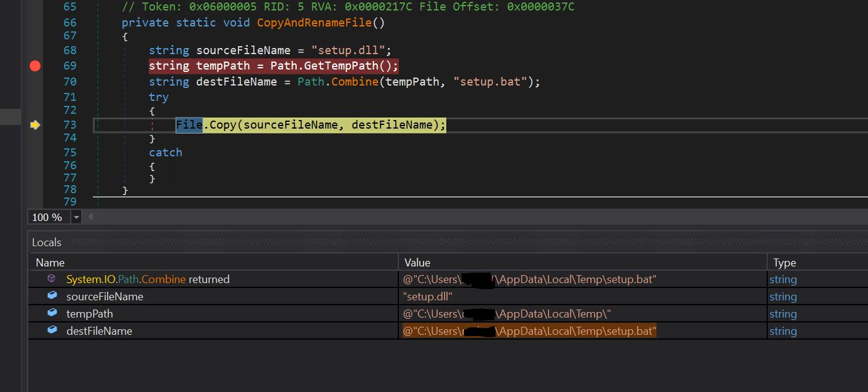Image resolution: width=868 pixels, height=392 pixels.
Task: Sort locals by the Name column header
Action: [x=50, y=263]
